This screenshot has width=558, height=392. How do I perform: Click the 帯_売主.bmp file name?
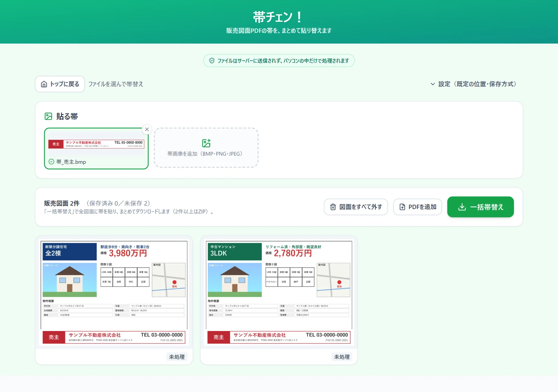point(71,162)
